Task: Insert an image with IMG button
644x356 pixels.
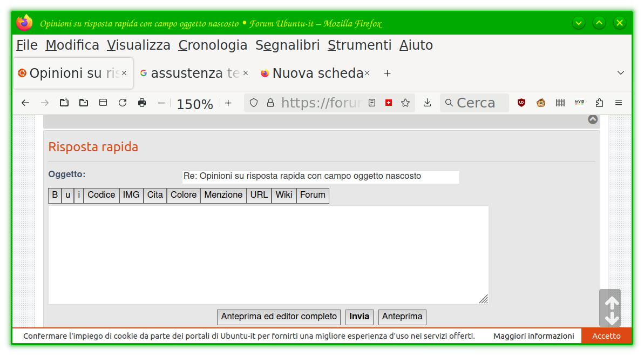Action: (131, 195)
